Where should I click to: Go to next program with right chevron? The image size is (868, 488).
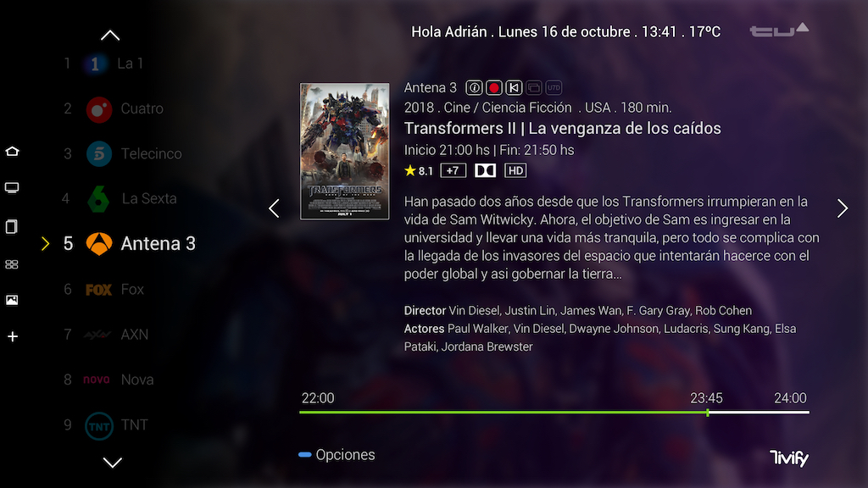coord(843,208)
